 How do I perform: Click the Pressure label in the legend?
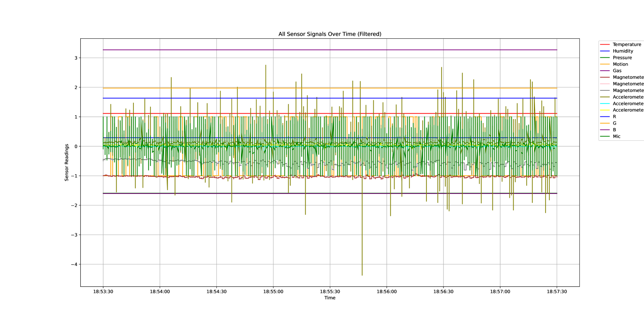622,58
